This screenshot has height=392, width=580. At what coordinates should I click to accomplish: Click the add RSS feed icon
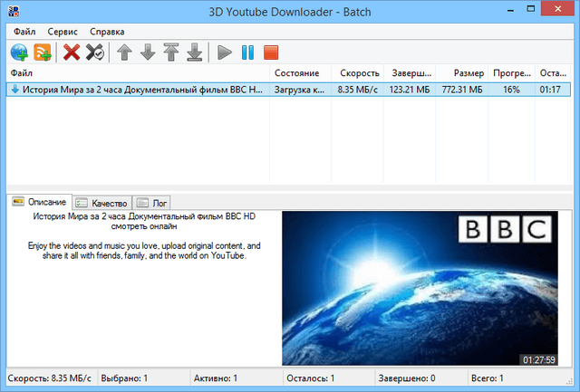(x=43, y=53)
